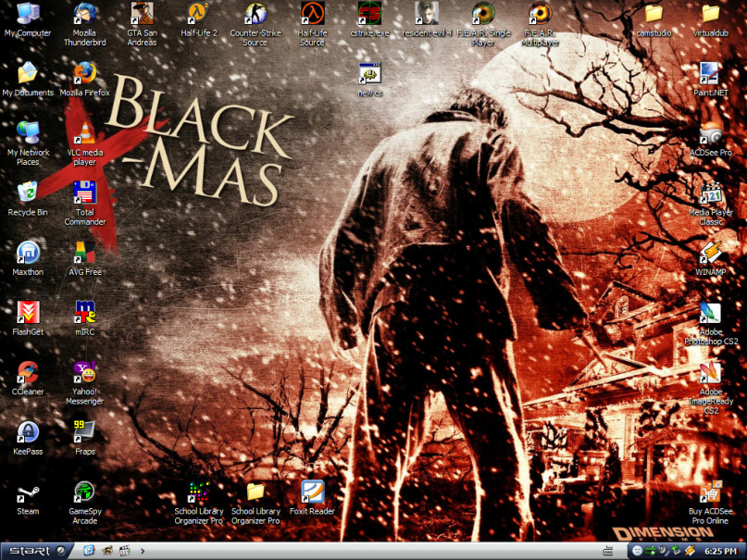Open School Library Organizer Pro folder

click(x=255, y=503)
